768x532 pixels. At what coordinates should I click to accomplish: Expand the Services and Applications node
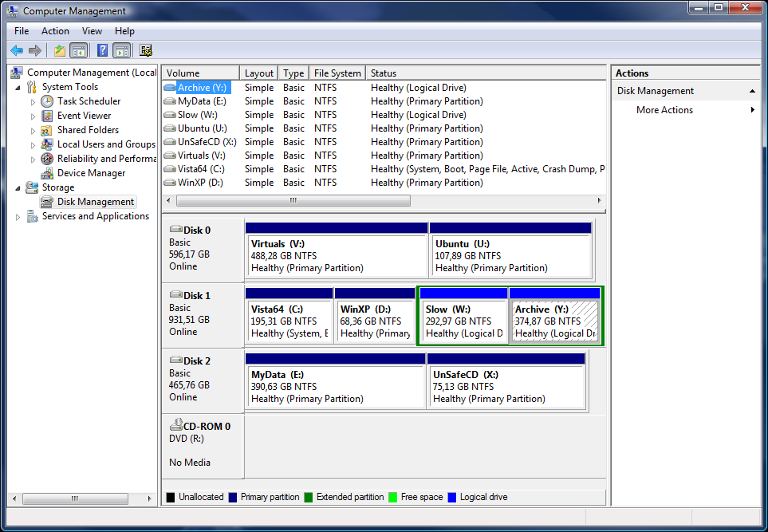point(18,216)
